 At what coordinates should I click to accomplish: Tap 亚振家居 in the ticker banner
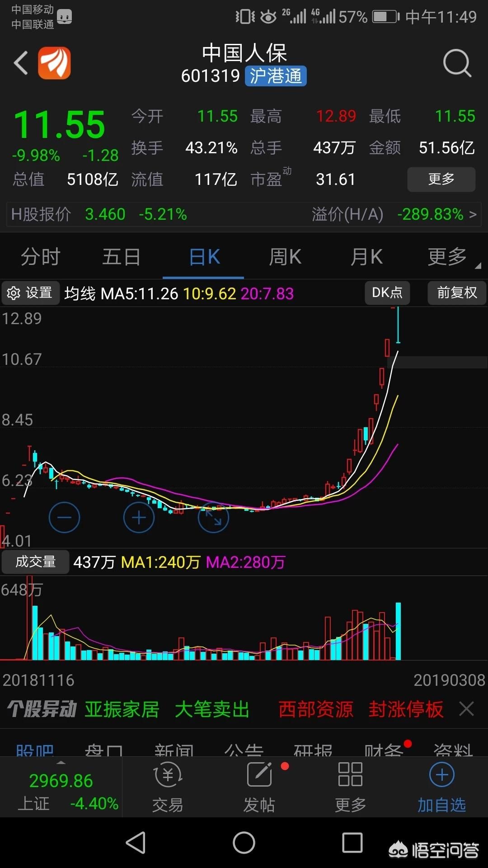click(122, 709)
